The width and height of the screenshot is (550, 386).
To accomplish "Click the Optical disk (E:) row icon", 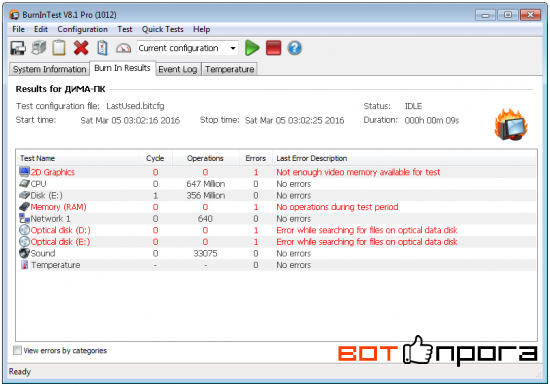I will point(25,241).
